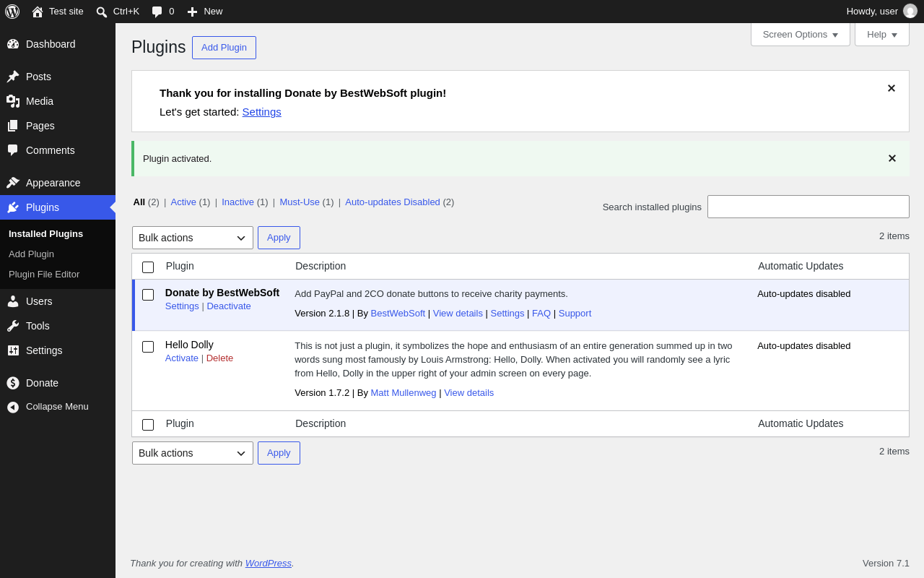Focus the Search installed plugins field

[x=808, y=207]
